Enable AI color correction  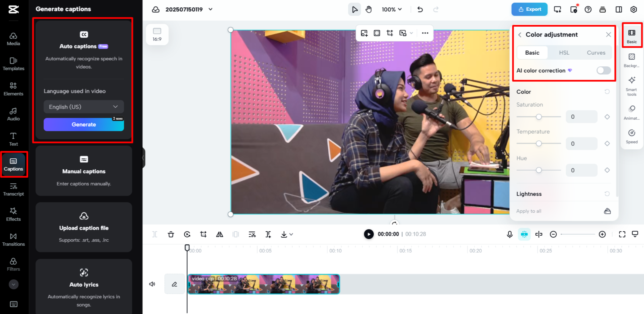click(x=603, y=71)
